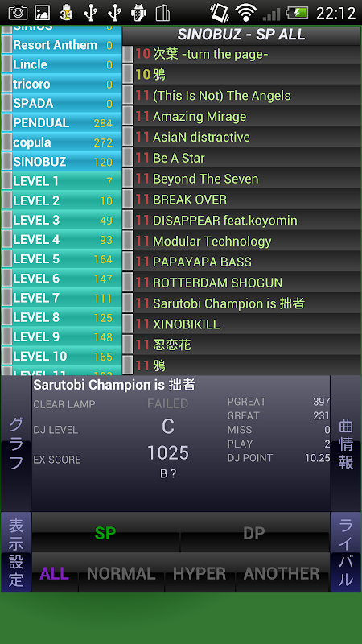Tap the battery charging icon
The height and width of the screenshot is (644, 362).
[297, 13]
